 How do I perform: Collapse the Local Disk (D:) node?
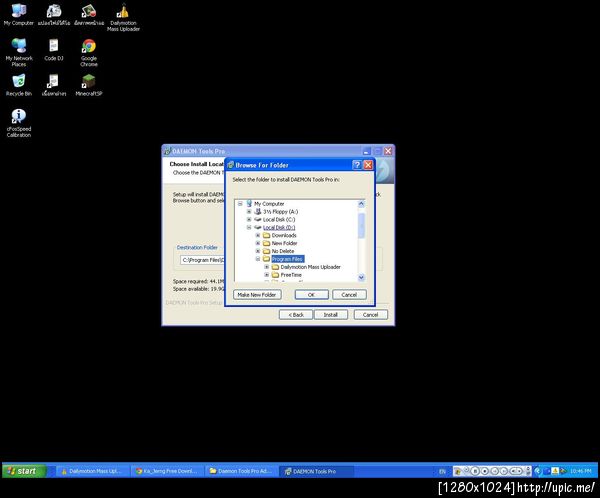[249, 227]
